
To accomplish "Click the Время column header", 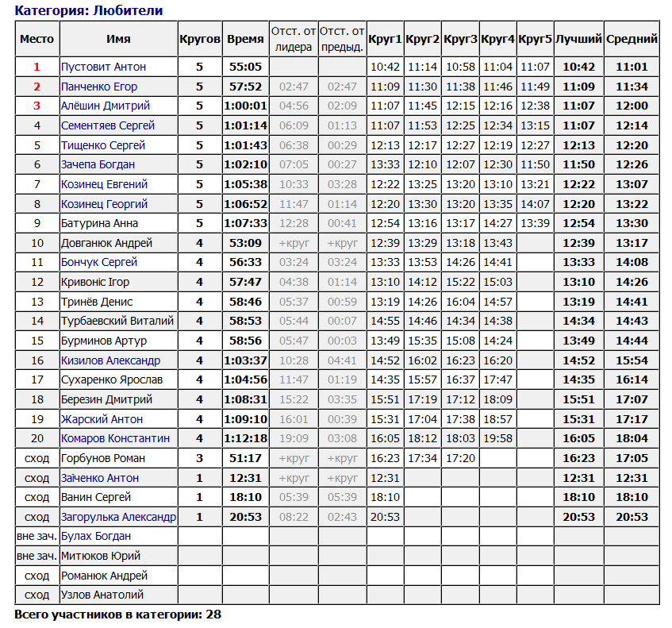I will click(245, 39).
